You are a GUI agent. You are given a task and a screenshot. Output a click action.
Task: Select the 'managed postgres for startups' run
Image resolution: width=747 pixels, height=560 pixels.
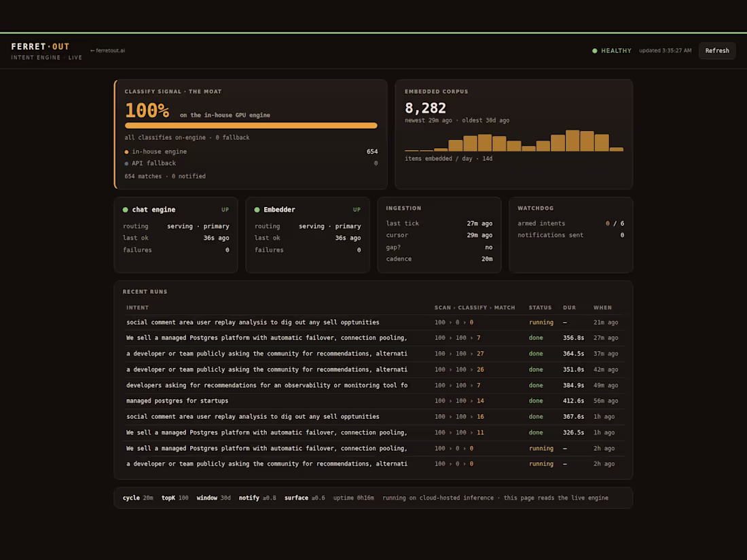[373, 401]
